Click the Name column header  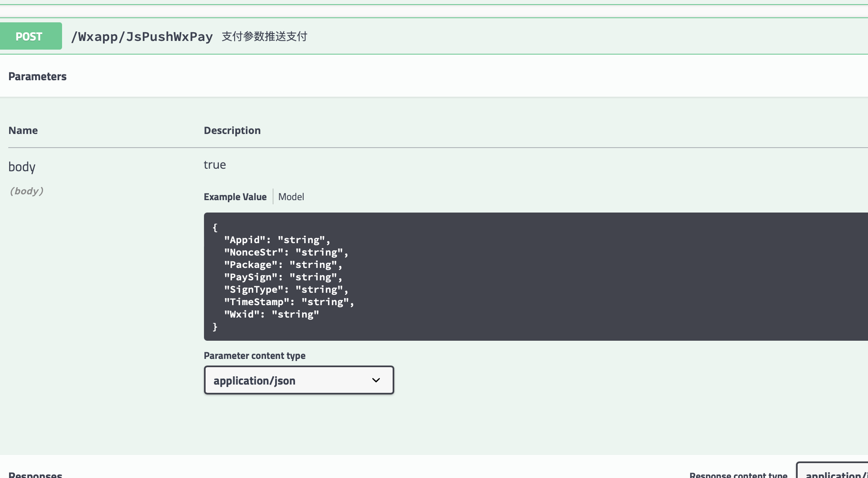(x=23, y=131)
